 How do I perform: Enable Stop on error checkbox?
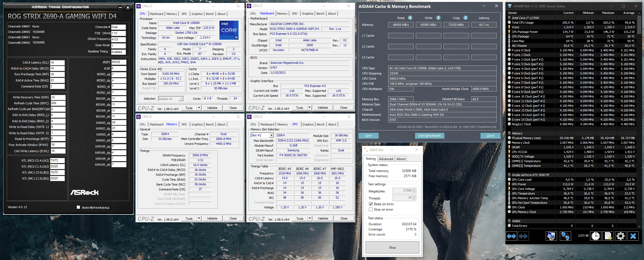pyautogui.click(x=370, y=209)
